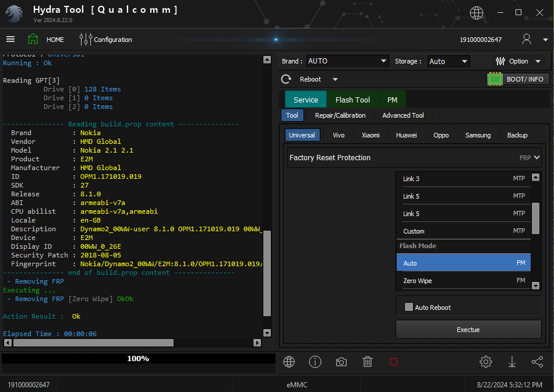Click the user account icon
The image size is (554, 392).
pyautogui.click(x=527, y=40)
